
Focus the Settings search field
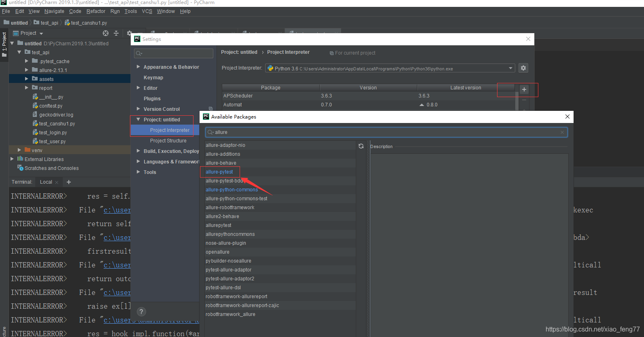(174, 53)
